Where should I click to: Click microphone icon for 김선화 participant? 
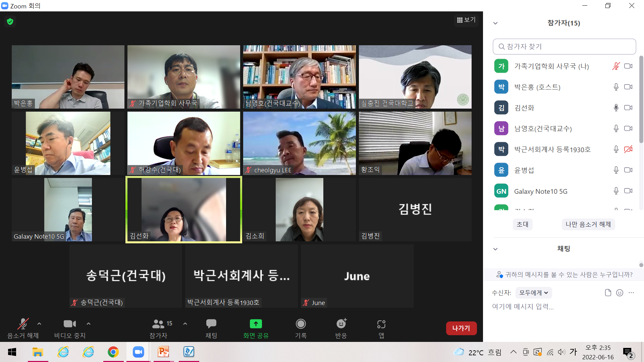tap(616, 108)
